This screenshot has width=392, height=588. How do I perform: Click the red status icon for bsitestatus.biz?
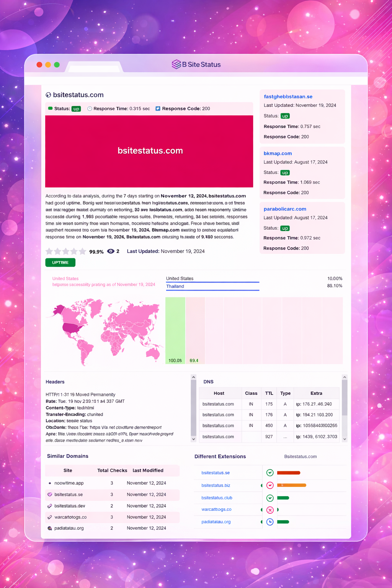point(270,485)
